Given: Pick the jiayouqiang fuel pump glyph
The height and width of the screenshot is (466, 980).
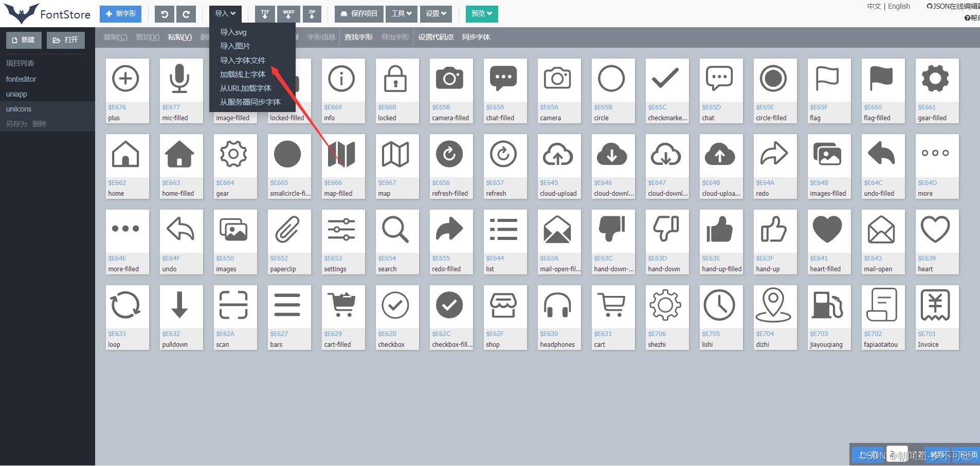Looking at the screenshot, I should pos(829,318).
